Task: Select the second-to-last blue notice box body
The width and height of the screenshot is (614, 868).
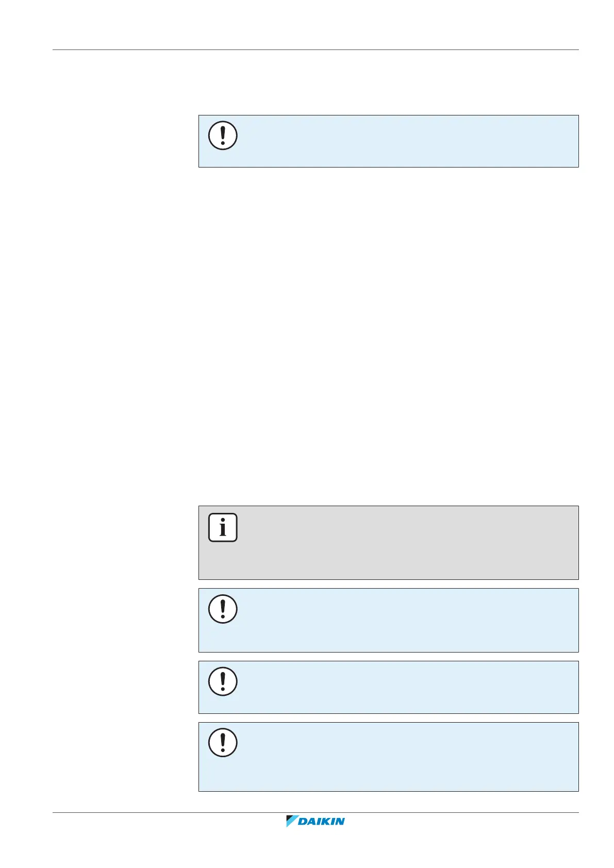Action: (x=402, y=688)
